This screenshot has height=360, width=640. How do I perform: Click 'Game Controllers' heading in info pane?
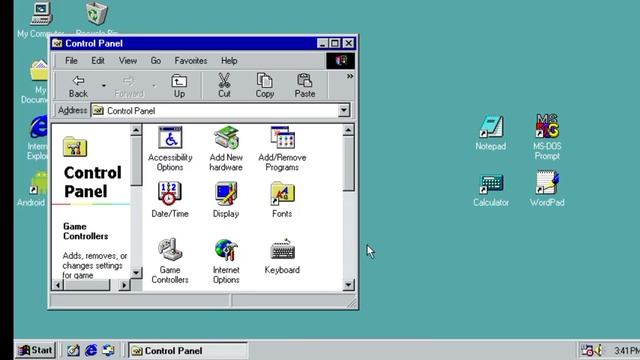[x=85, y=231]
